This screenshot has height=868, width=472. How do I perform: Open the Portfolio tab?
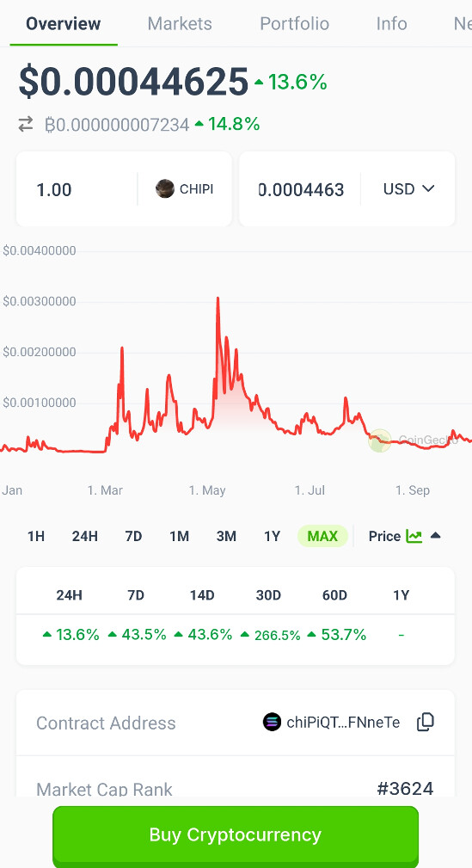(294, 24)
